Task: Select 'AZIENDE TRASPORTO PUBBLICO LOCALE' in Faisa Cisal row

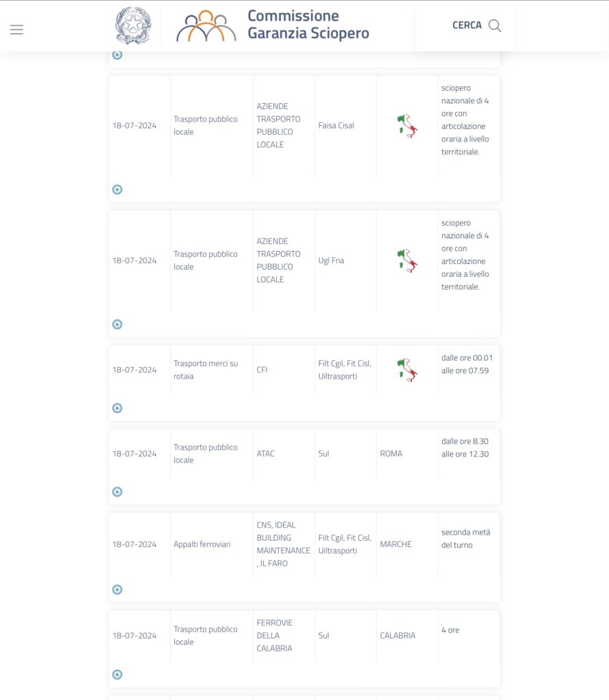Action: point(279,126)
